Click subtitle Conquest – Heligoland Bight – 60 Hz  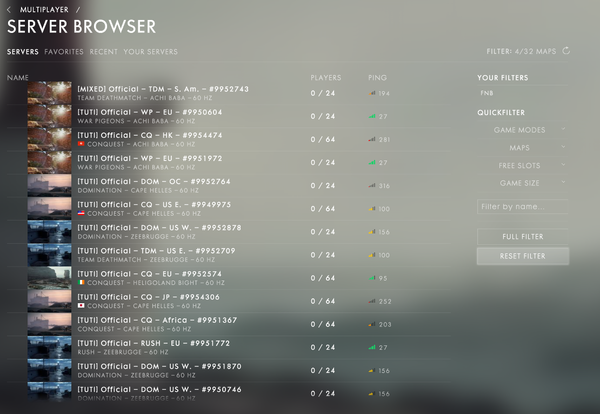(156, 283)
